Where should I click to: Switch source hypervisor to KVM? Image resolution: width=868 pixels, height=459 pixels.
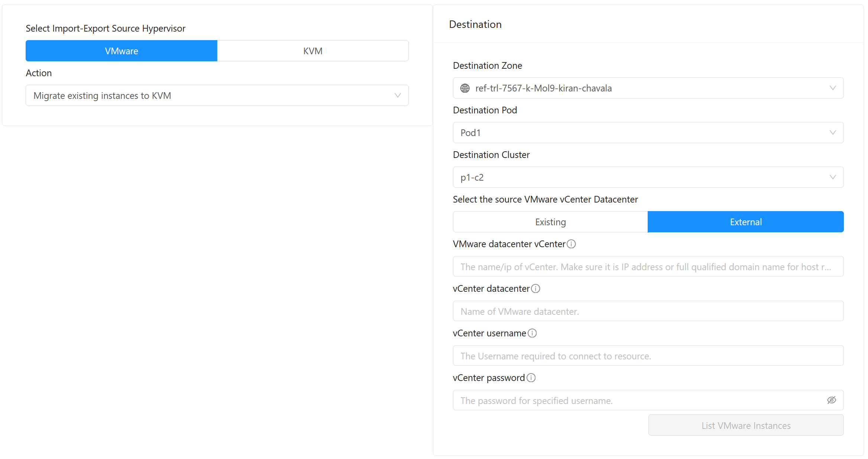tap(312, 51)
